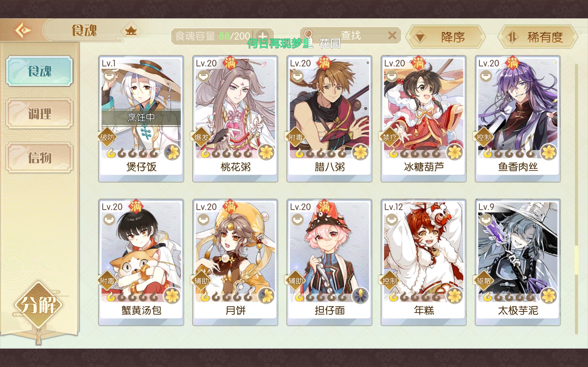Viewport: 588px width, 367px height.
Task: Toggle sort order 降序 button
Action: pyautogui.click(x=446, y=37)
